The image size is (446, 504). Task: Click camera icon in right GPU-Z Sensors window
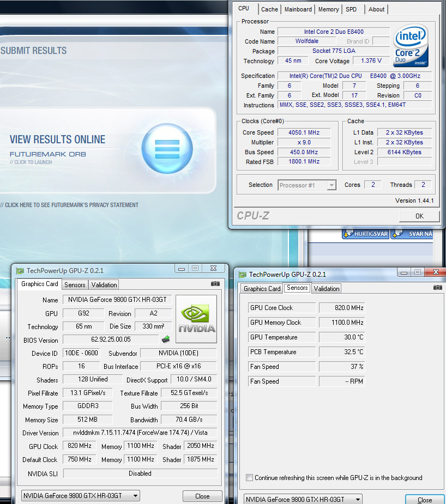tap(437, 287)
